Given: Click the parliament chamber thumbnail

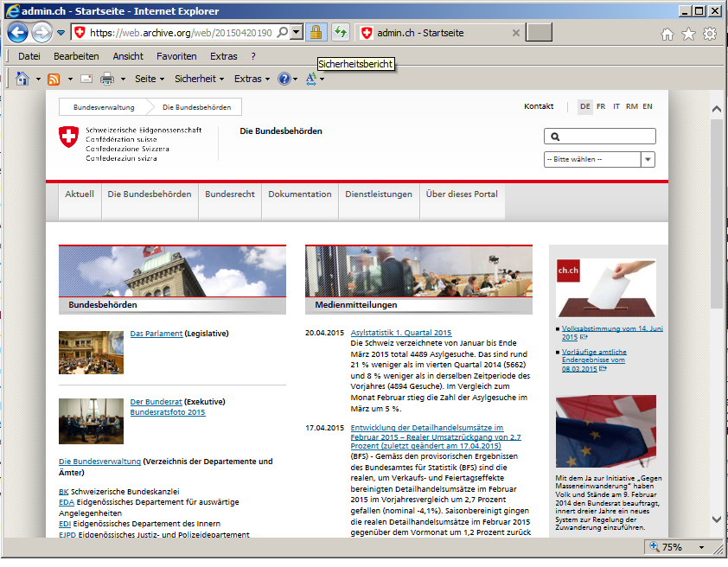Looking at the screenshot, I should coord(91,352).
